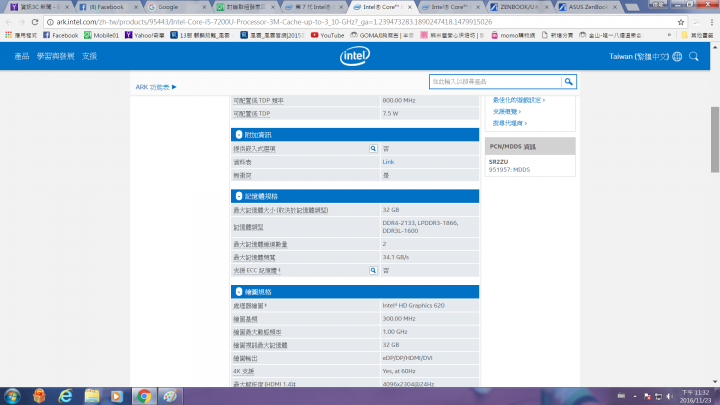Open the new tab button
This screenshot has height=405, width=720.
[632, 7]
